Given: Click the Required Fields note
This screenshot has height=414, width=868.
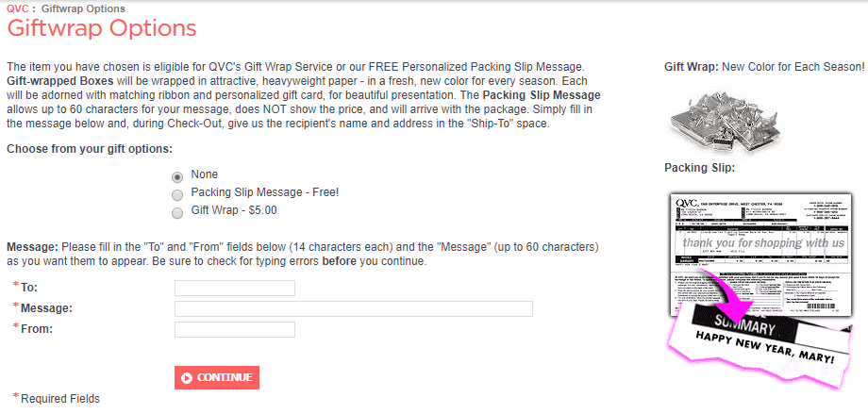Looking at the screenshot, I should (59, 398).
